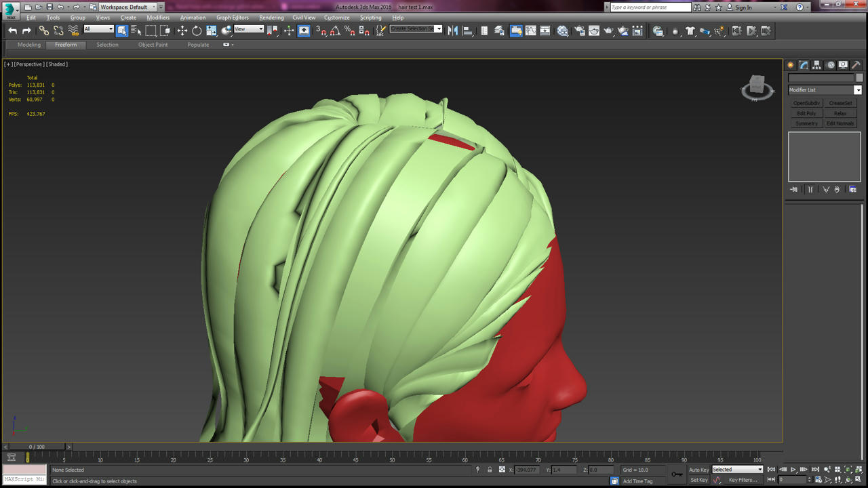Open the Mirror tool
Screen dimensions: 868x488
[453, 30]
